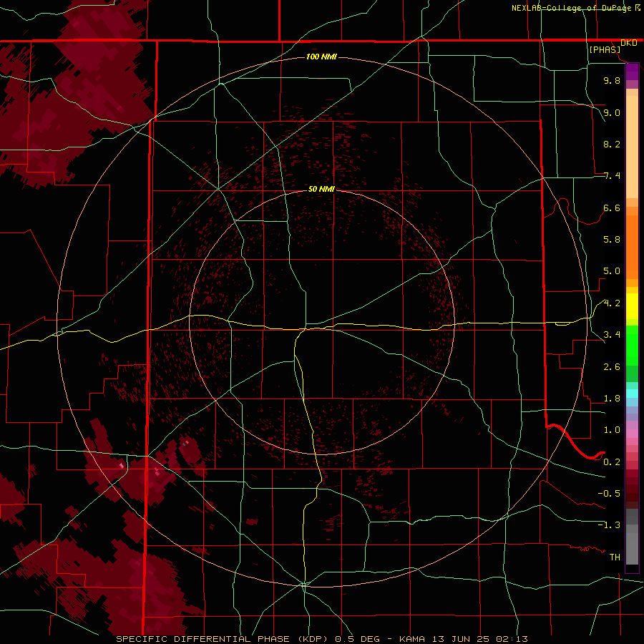This screenshot has height=644, width=644.
Task: Click the 3.4 legend value
Action: [612, 335]
